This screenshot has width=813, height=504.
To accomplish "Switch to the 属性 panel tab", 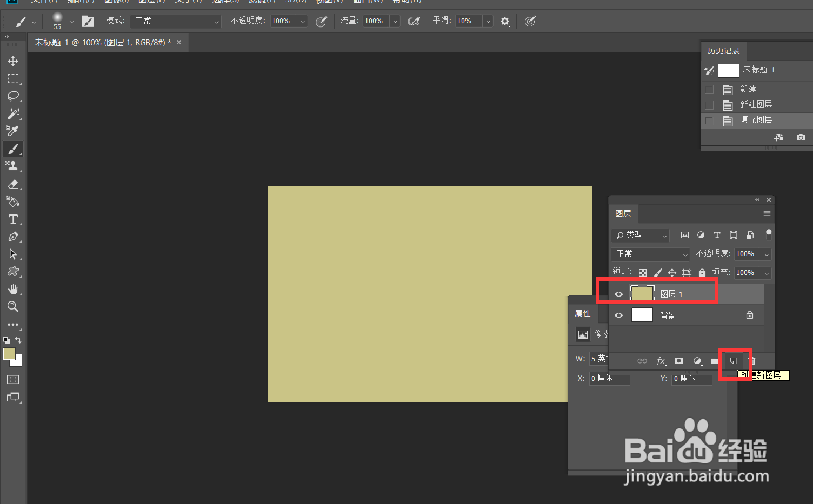I will pos(583,313).
